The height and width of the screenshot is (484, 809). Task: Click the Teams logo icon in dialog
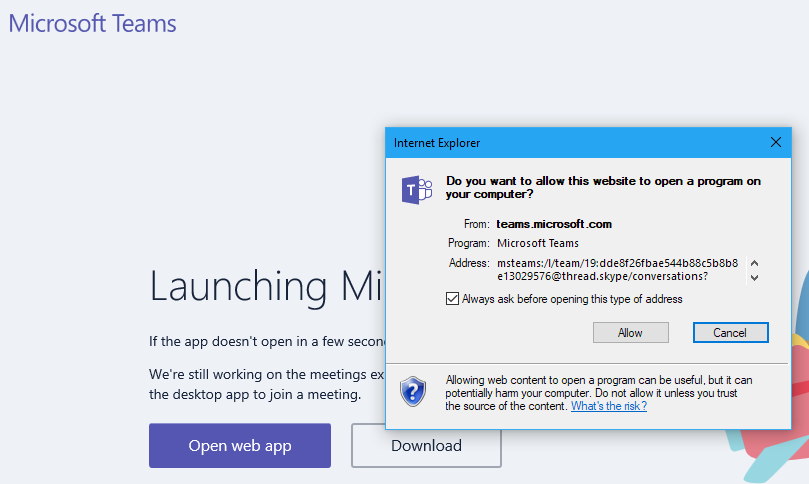416,190
